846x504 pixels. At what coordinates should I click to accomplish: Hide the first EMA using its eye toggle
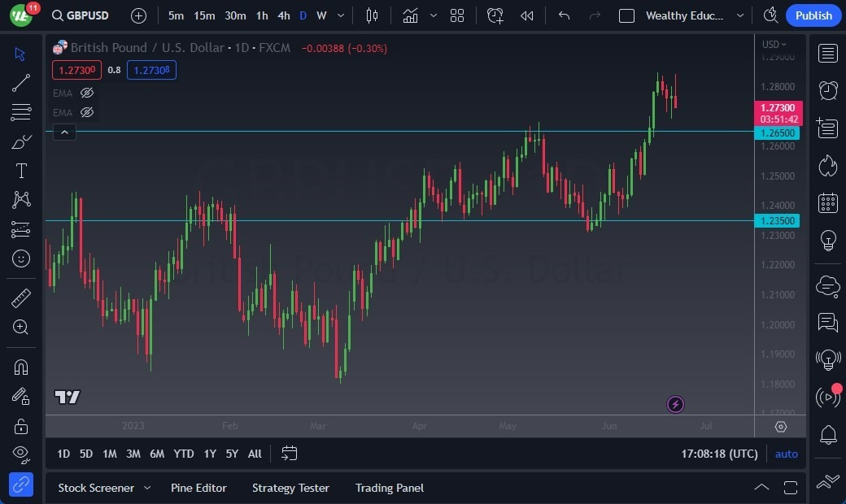tap(87, 93)
